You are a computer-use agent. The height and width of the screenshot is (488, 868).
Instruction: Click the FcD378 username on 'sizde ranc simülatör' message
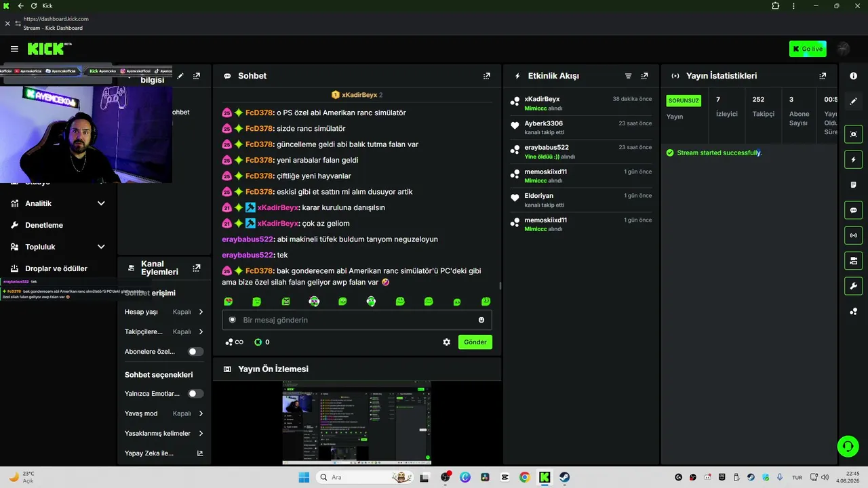pyautogui.click(x=259, y=129)
